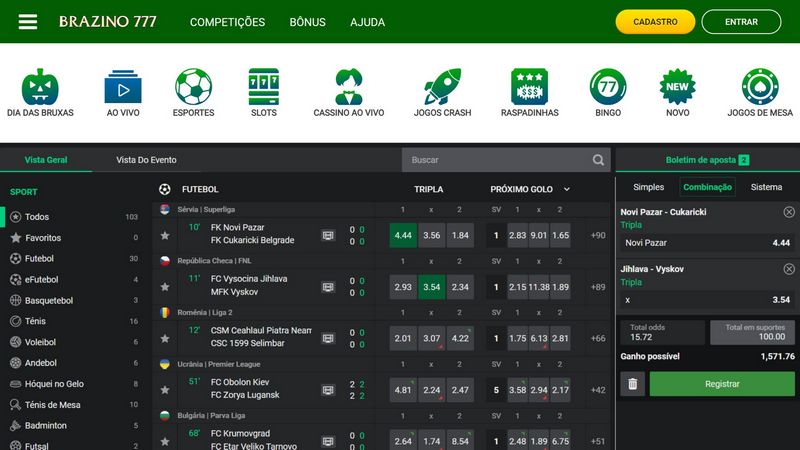
Task: Switch to Vista Do Evento tab
Action: pyautogui.click(x=146, y=160)
